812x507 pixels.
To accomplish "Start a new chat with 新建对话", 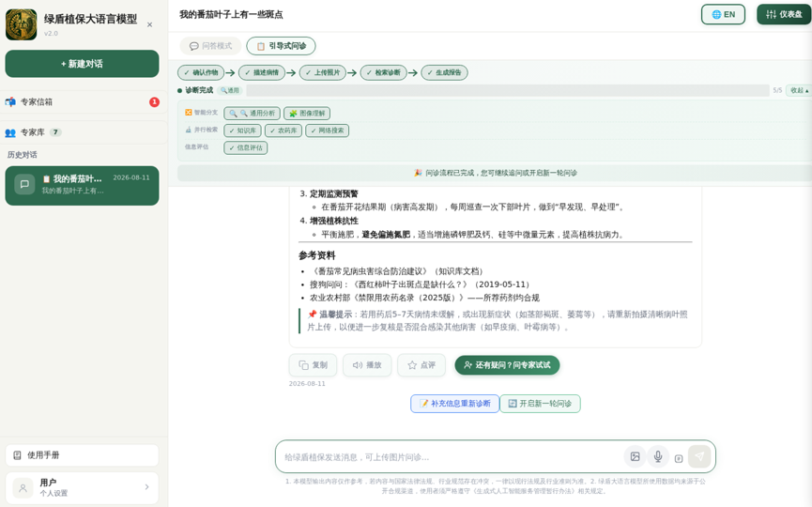I will (x=82, y=64).
